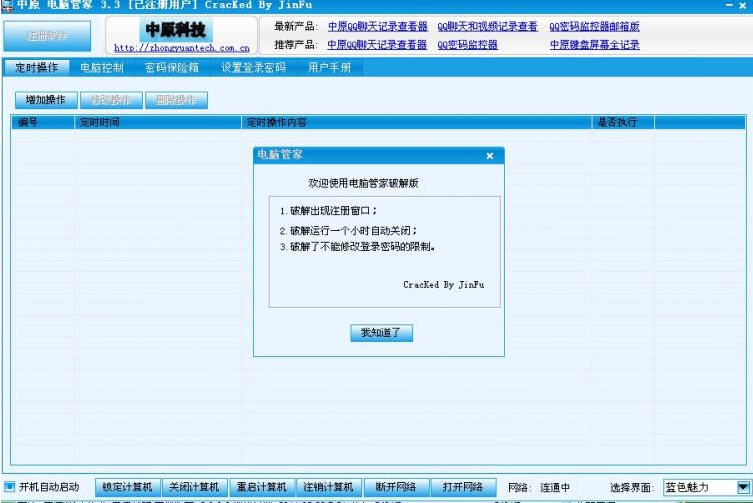
Task: Switch to the 用户手册 tab
Action: 329,68
